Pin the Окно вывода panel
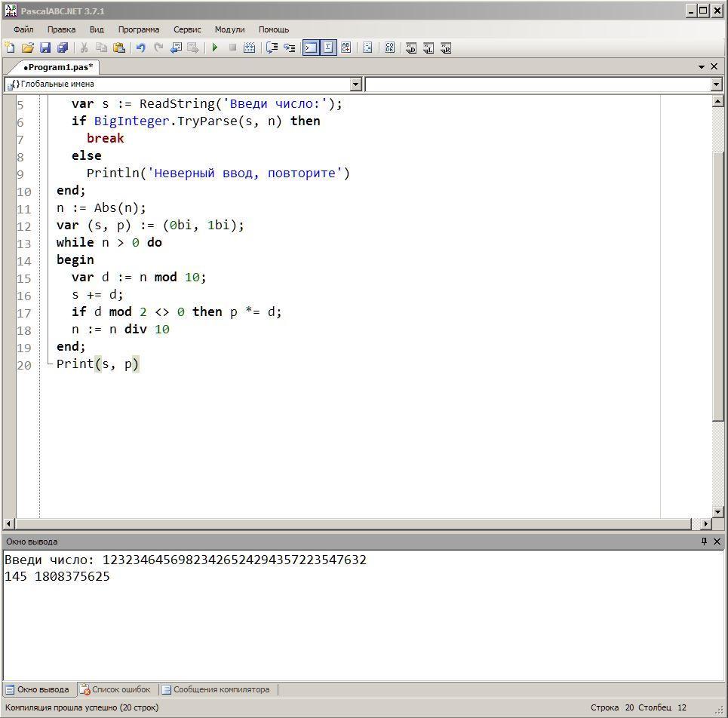Screen dimensions: 728x718 coord(704,542)
